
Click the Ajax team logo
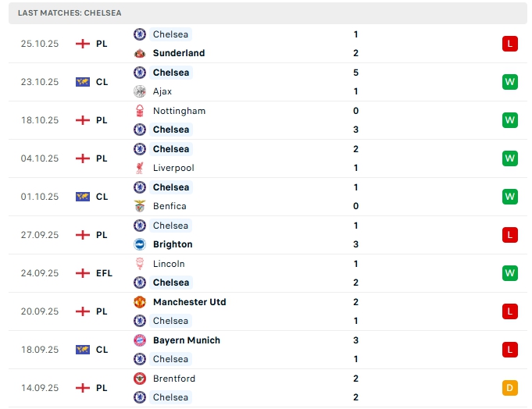(x=140, y=91)
